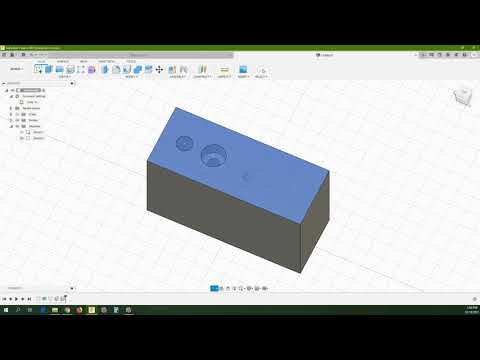
Task: Open the Viewports layout icon
Action: [265, 288]
